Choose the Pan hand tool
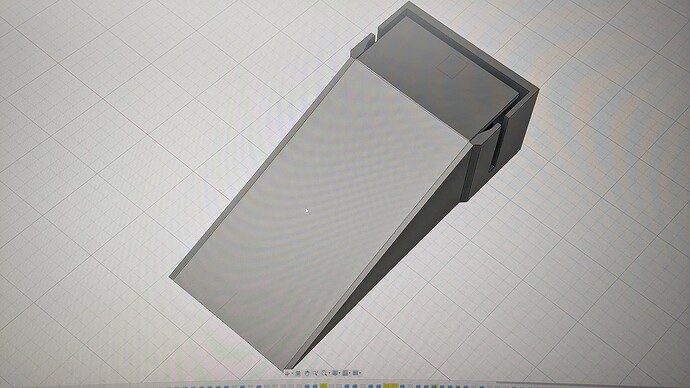This screenshot has width=690, height=388. coord(307,373)
